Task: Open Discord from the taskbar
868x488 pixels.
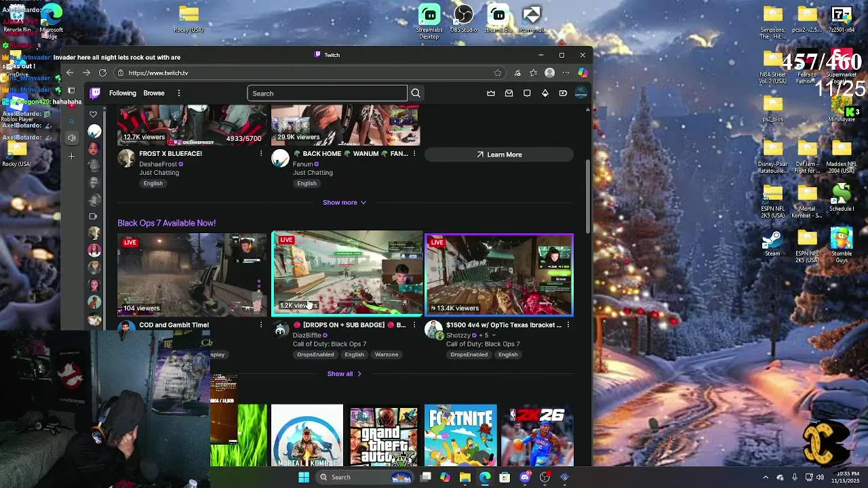Action: click(525, 477)
